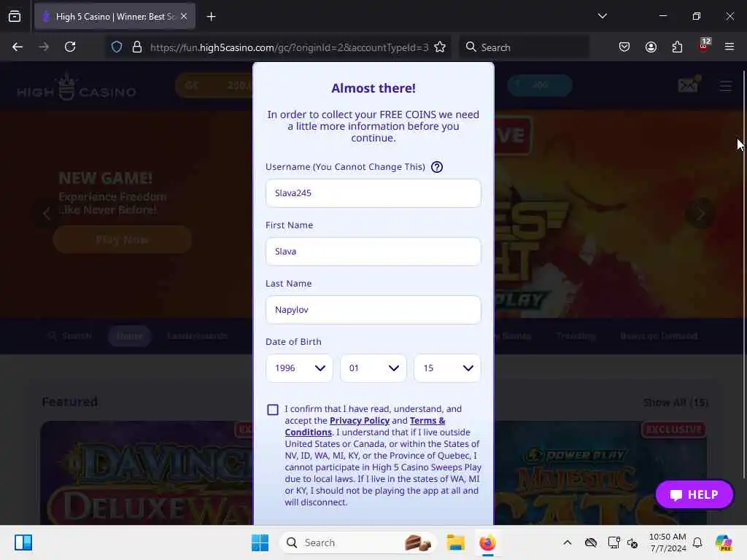Viewport: 747px width, 560px height.
Task: Click the gold coins GC balance pill
Action: click(x=214, y=86)
